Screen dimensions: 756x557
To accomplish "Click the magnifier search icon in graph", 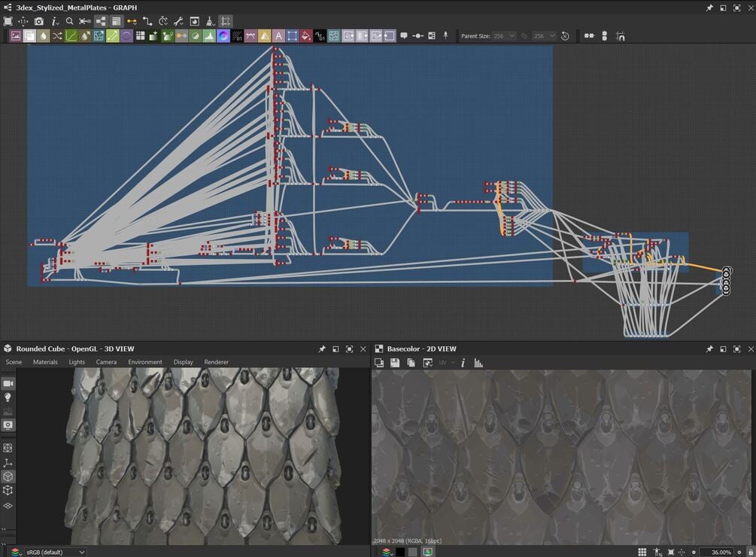I will (69, 22).
